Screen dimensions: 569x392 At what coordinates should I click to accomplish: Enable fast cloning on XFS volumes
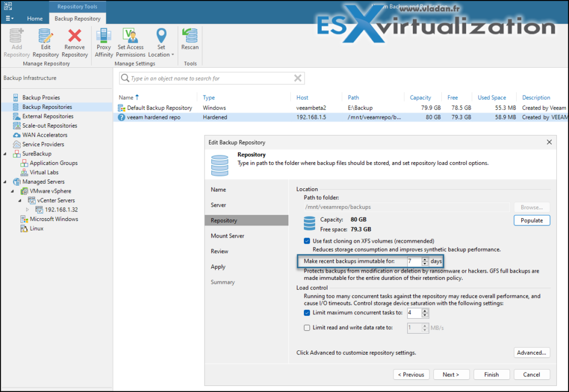(x=307, y=241)
